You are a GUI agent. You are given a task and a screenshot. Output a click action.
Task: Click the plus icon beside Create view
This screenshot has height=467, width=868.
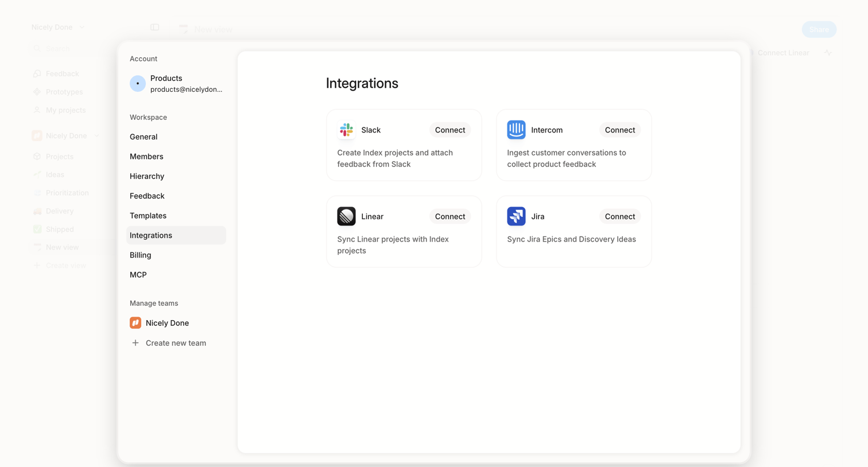(x=37, y=266)
